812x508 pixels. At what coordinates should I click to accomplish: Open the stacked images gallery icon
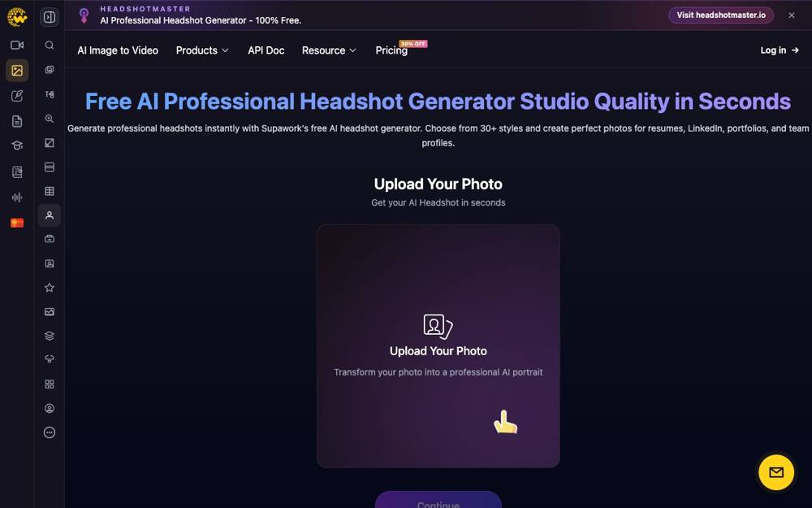(50, 70)
